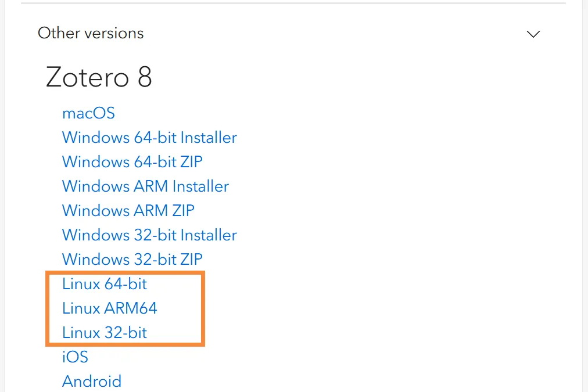Download the Windows 64-bit Installer
Image resolution: width=588 pixels, height=392 pixels.
(x=149, y=138)
